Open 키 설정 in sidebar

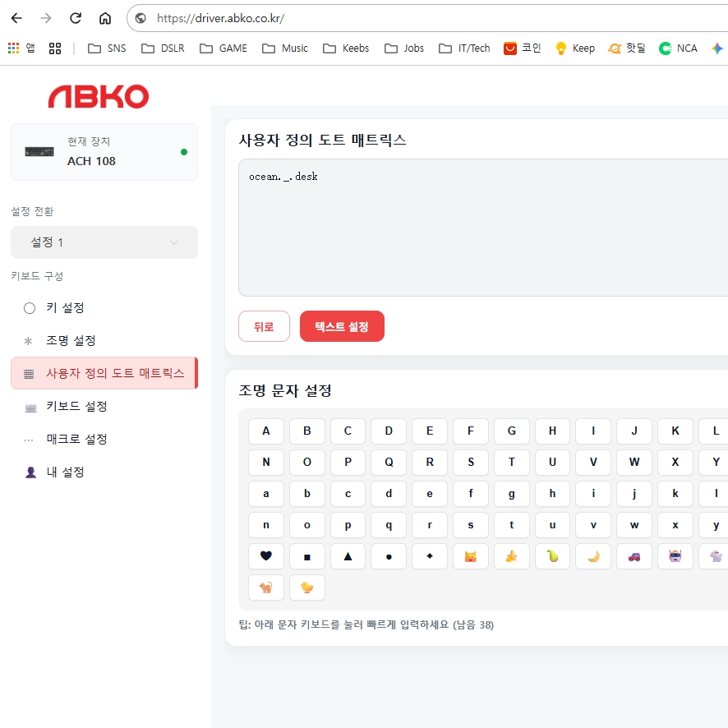point(104,308)
